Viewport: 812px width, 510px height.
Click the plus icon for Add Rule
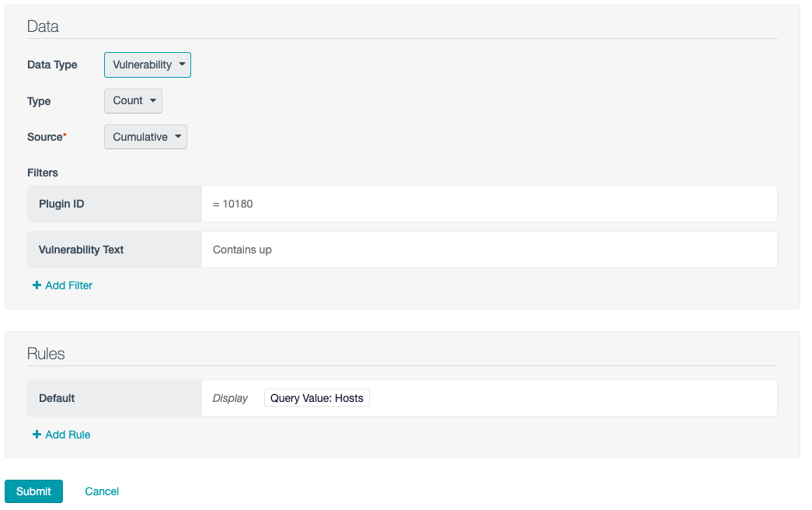point(37,435)
